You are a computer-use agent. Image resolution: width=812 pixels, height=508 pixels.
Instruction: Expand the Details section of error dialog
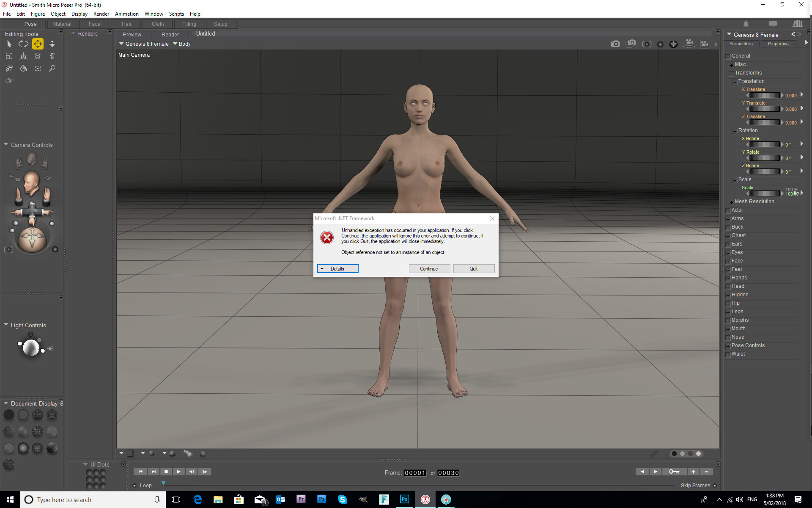(337, 269)
